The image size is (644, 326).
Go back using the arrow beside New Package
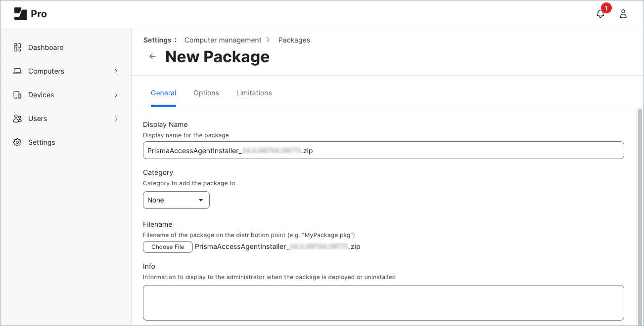153,56
